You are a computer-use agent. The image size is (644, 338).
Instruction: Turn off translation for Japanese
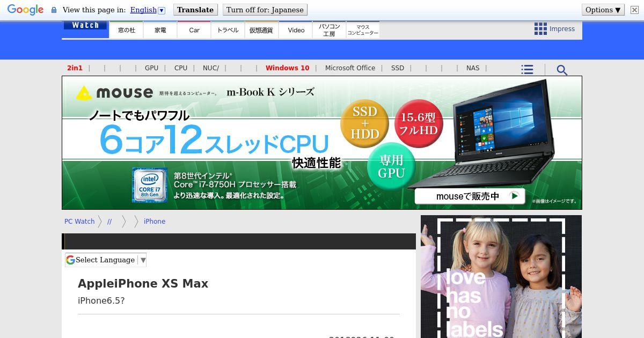click(x=265, y=10)
